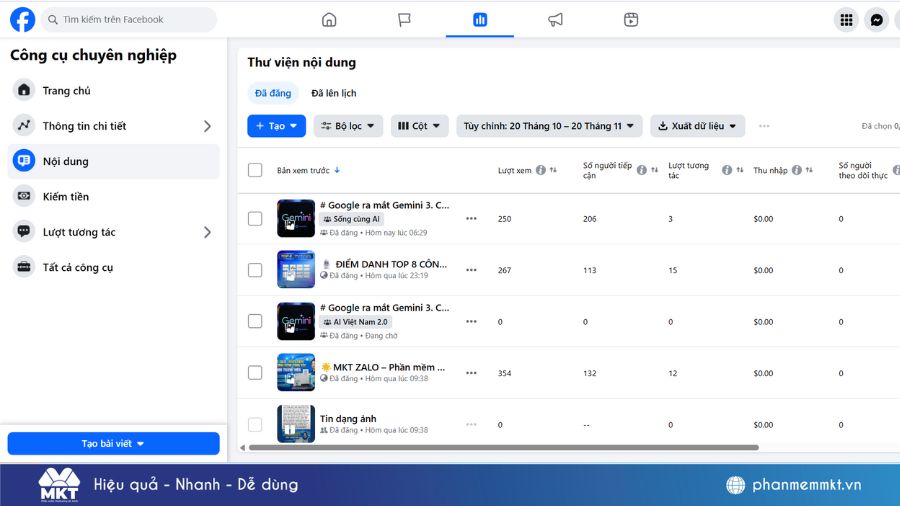The height and width of the screenshot is (506, 900).
Task: Open the date range Tùy chỉnh dropdown
Action: [x=549, y=126]
